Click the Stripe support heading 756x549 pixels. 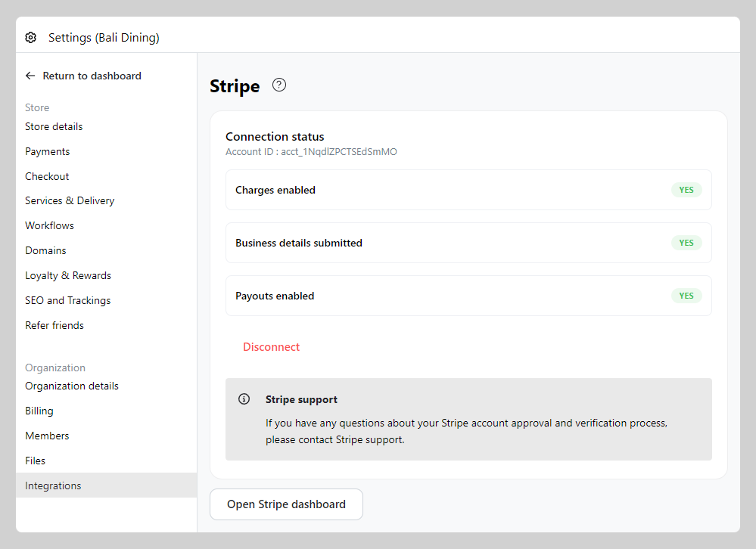click(301, 400)
